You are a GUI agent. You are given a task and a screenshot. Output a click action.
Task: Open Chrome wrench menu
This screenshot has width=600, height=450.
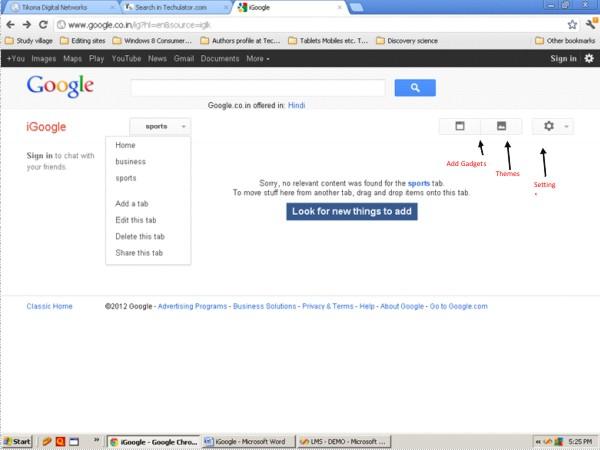click(591, 24)
